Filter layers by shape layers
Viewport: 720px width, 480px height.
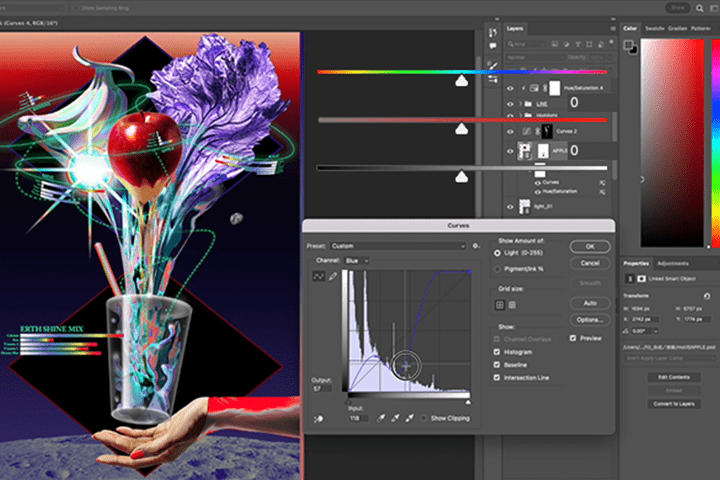589,44
